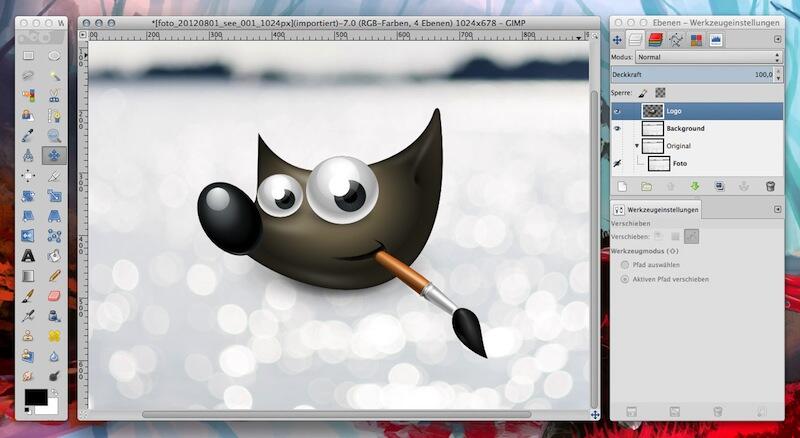
Task: Select the Pfad auswählen radio option
Action: (625, 265)
